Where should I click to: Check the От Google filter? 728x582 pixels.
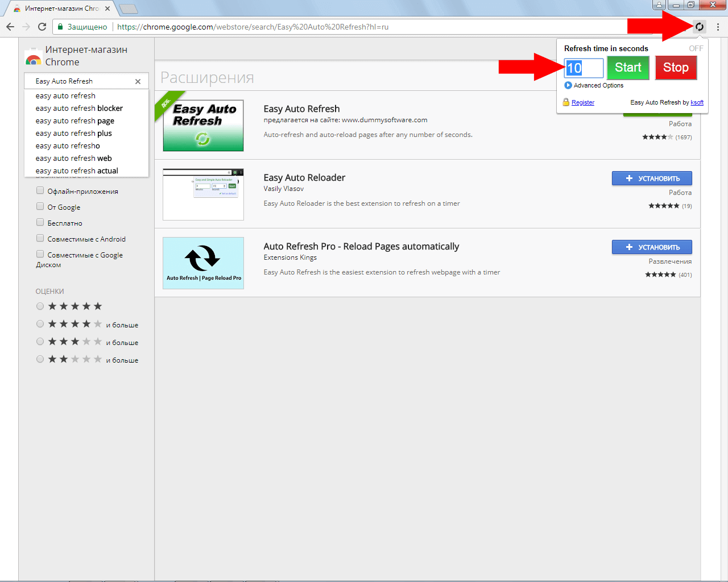(x=40, y=206)
